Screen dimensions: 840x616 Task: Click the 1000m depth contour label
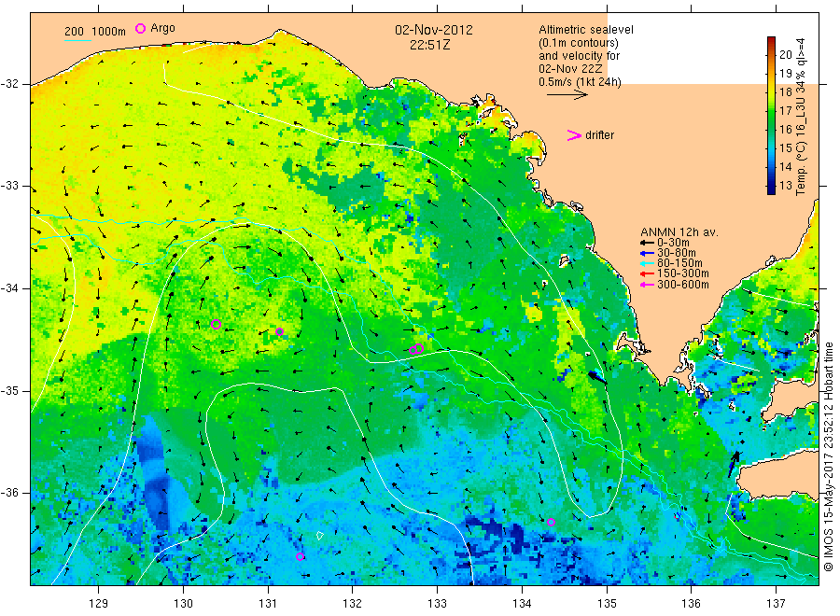coord(109,31)
